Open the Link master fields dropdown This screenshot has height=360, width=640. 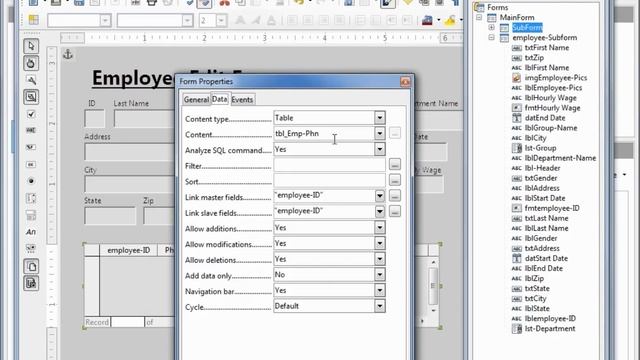pos(380,196)
